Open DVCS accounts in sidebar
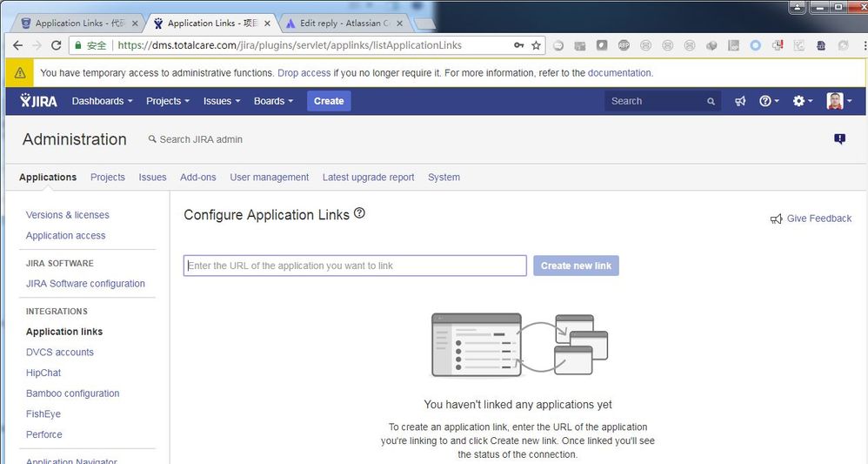The image size is (868, 464). (x=60, y=353)
